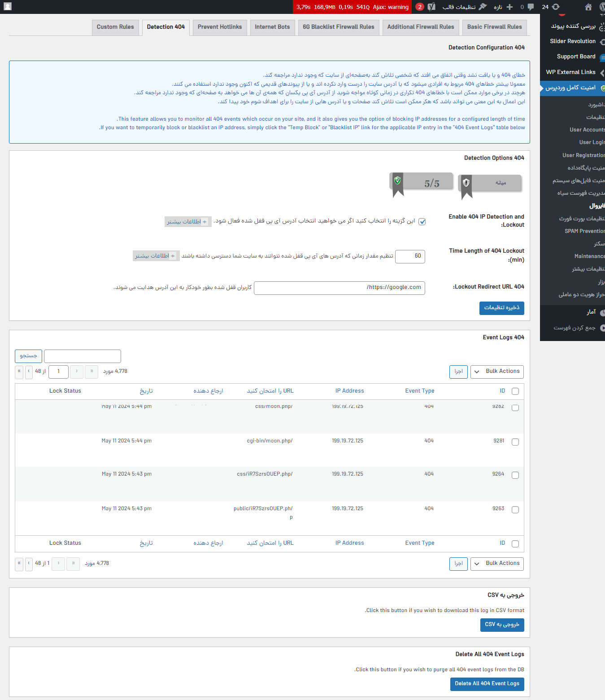Open User Accounts in security submenu
The image size is (605, 700).
pyautogui.click(x=587, y=130)
